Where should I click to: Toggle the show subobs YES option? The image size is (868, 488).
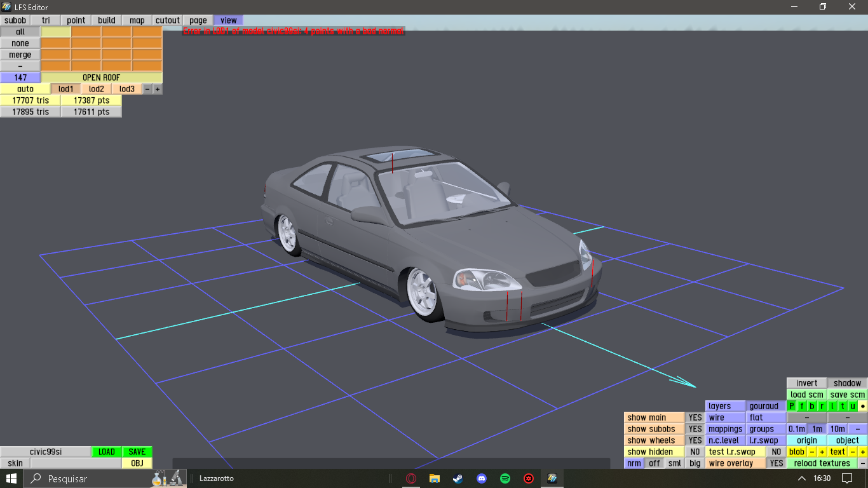click(695, 429)
